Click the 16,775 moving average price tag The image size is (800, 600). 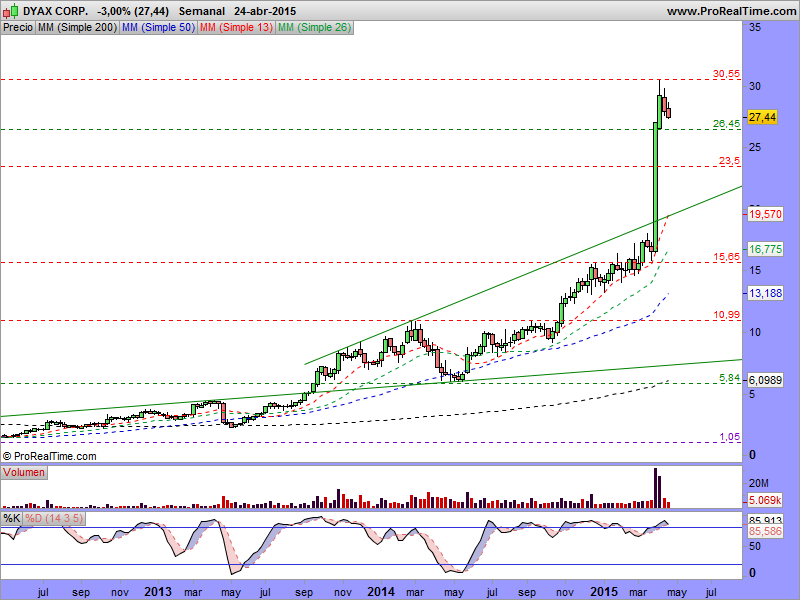click(x=765, y=249)
